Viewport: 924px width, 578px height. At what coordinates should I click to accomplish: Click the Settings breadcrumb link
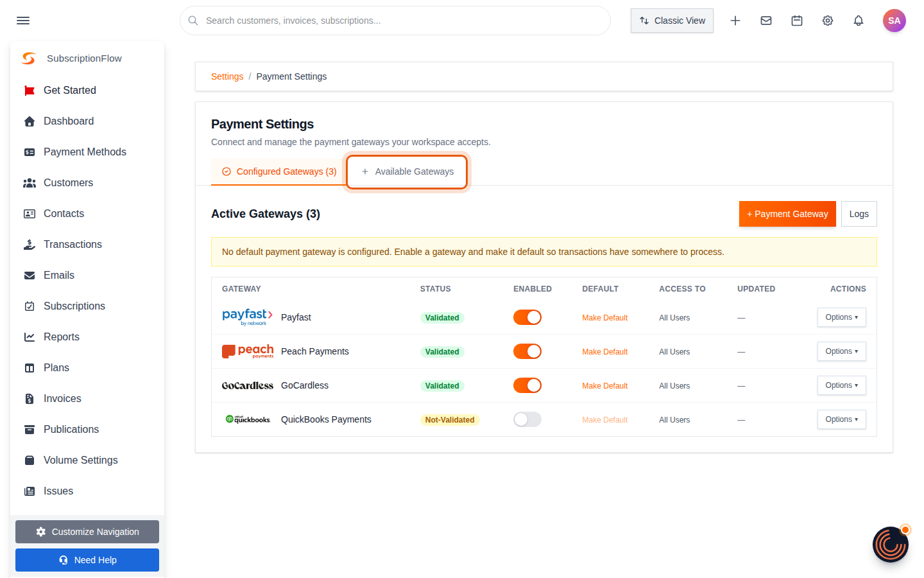coord(227,76)
